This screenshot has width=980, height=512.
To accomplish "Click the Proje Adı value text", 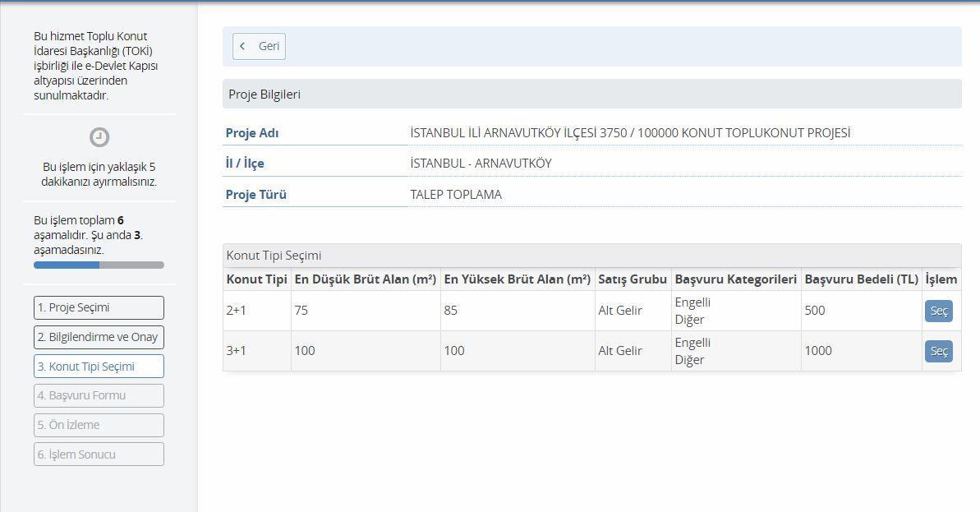I will point(630,133).
